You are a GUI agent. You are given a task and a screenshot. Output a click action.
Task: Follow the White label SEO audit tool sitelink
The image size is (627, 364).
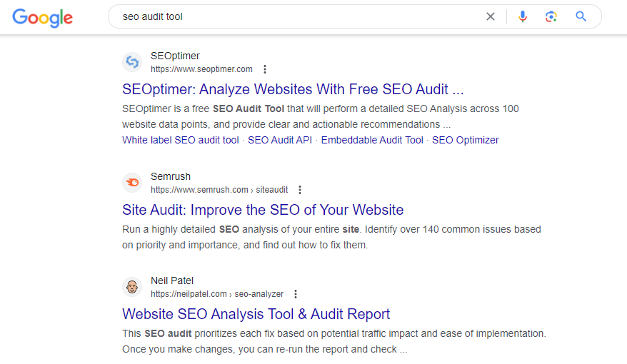(x=181, y=140)
